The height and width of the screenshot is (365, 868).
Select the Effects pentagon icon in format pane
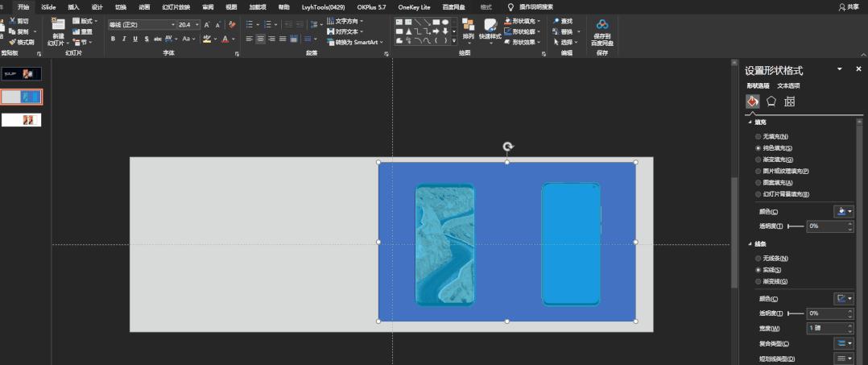pos(771,102)
